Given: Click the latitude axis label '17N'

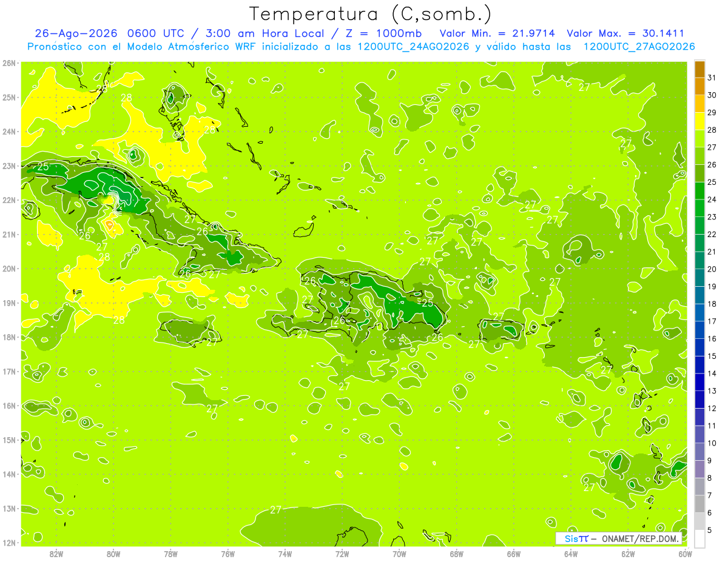Looking at the screenshot, I should point(9,372).
